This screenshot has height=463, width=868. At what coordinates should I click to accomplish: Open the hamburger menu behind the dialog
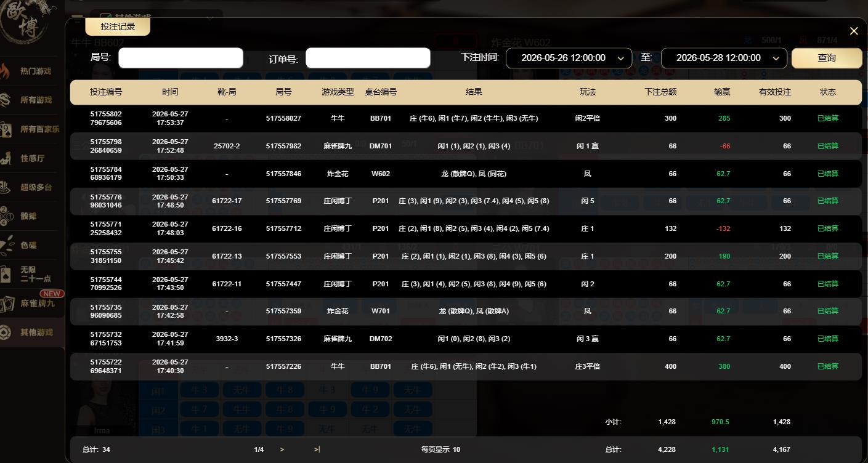click(76, 19)
